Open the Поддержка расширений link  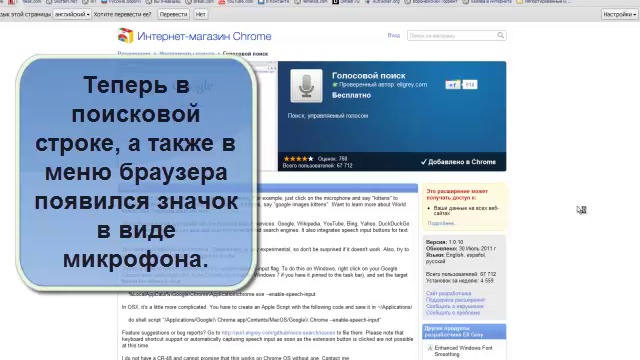(x=455, y=300)
